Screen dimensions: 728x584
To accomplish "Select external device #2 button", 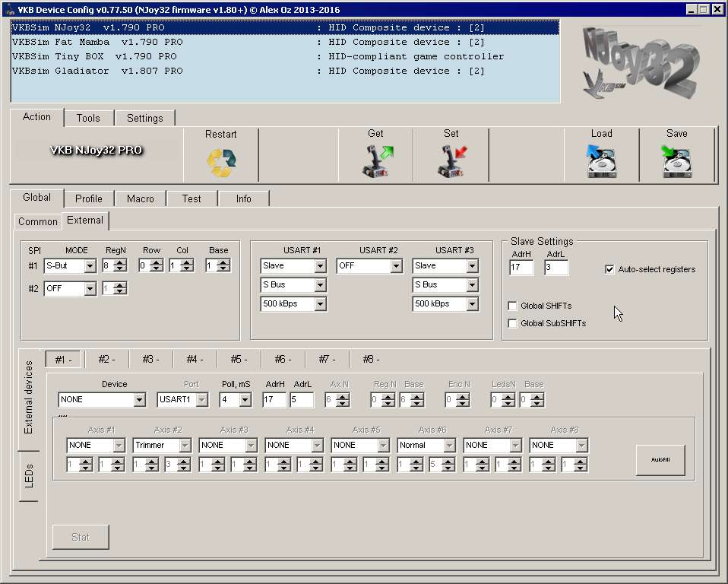I will tap(107, 359).
